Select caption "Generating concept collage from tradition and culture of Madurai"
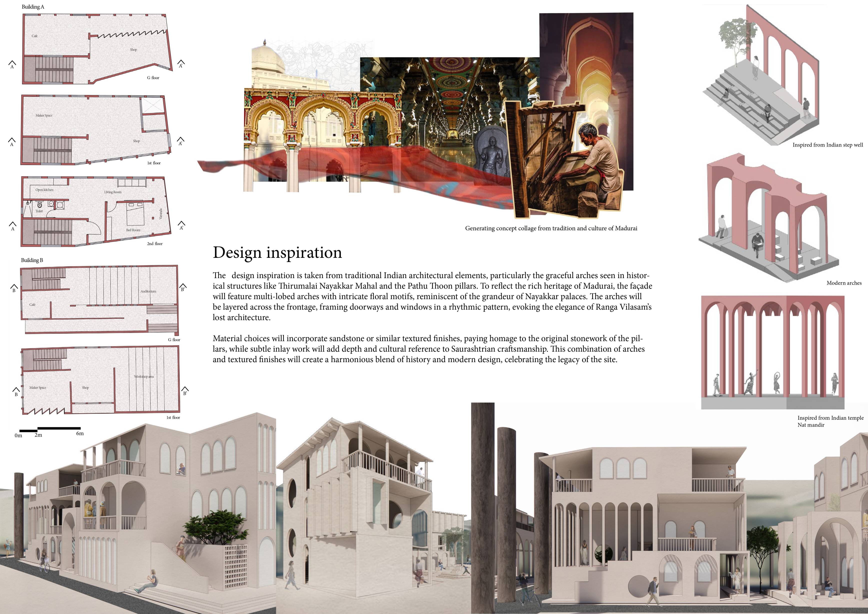The image size is (868, 614). 551,228
